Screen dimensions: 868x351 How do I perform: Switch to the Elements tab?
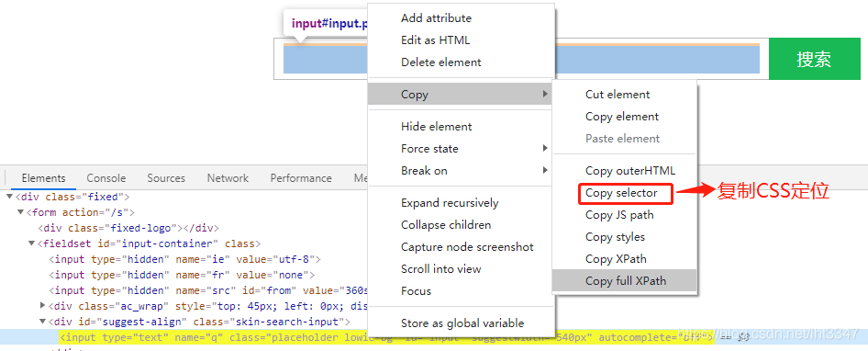(43, 178)
